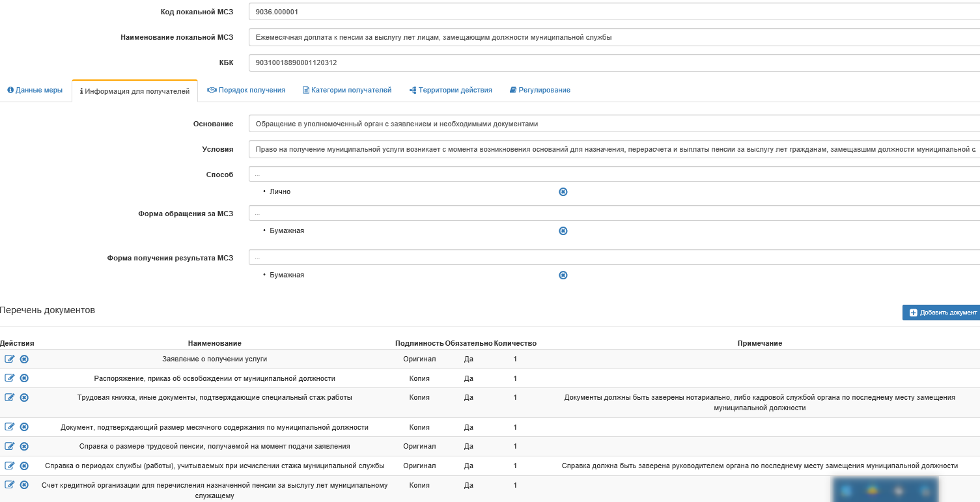Edit the 'Счет кредитной организации' row

(x=10, y=484)
